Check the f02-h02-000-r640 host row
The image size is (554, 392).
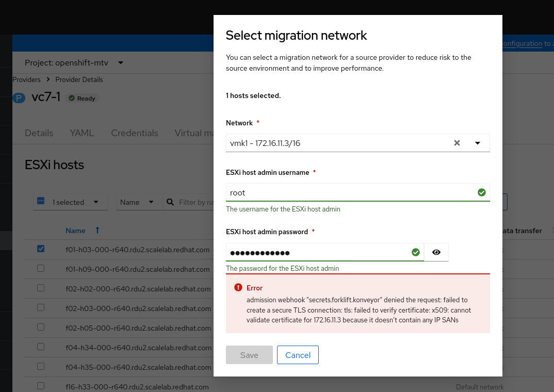coord(41,288)
